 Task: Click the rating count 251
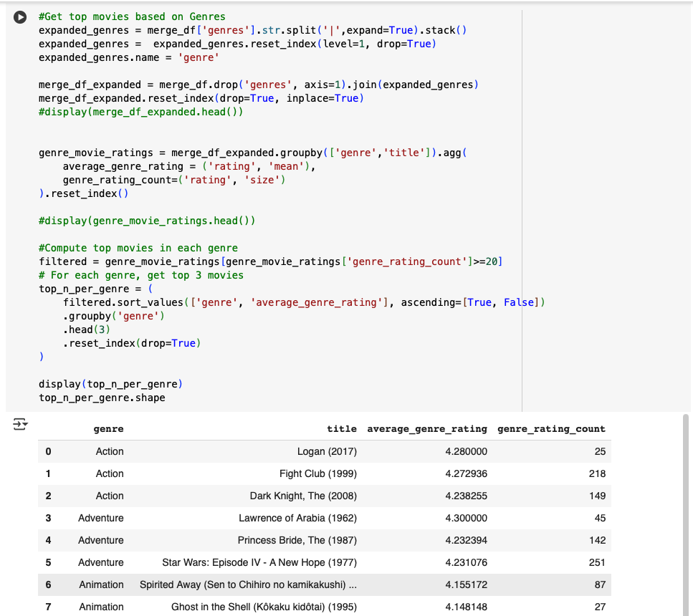pyautogui.click(x=597, y=562)
